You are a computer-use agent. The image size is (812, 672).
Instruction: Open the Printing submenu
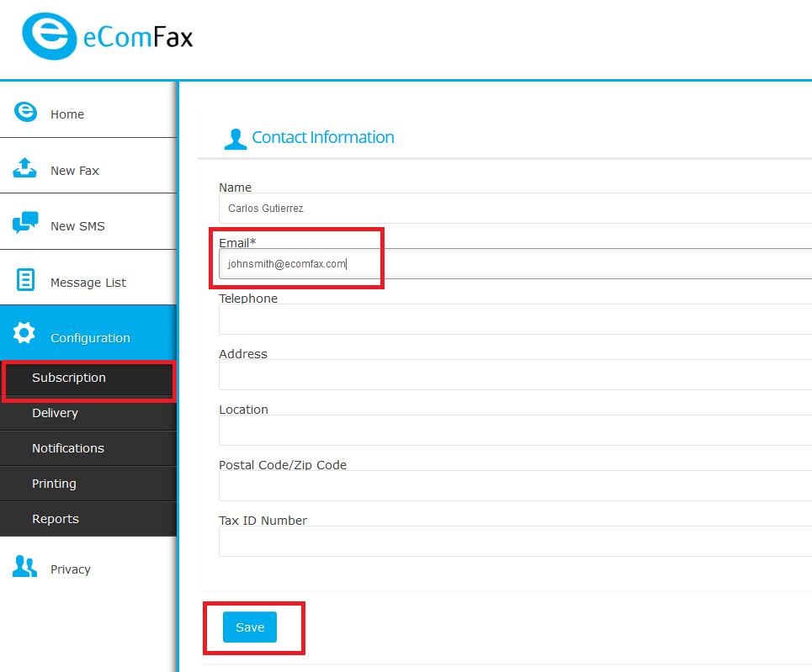88,484
